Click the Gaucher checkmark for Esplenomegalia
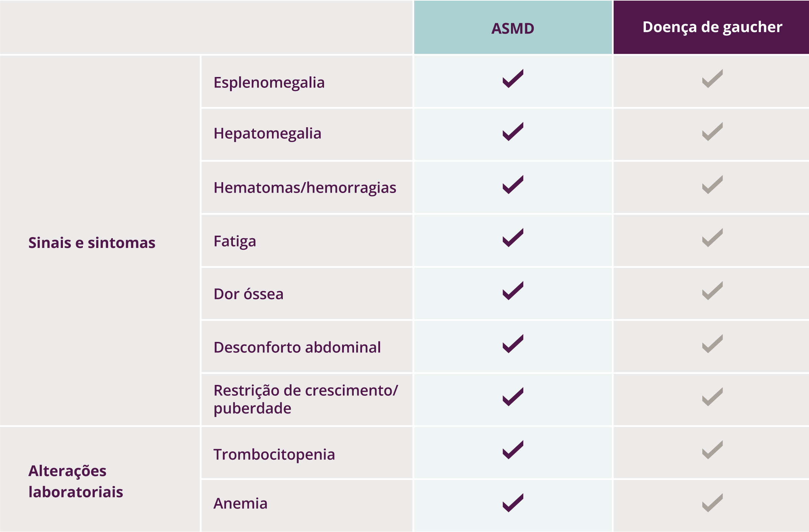 pos(712,78)
